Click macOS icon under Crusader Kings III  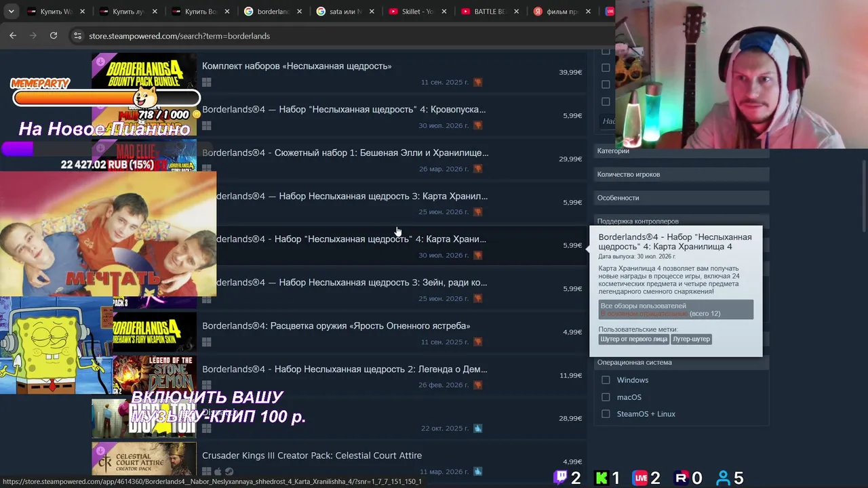pos(218,472)
